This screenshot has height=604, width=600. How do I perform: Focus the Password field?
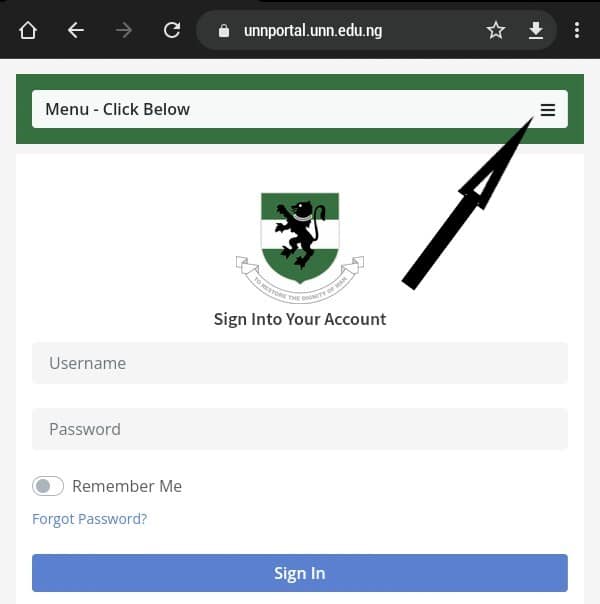pyautogui.click(x=300, y=429)
